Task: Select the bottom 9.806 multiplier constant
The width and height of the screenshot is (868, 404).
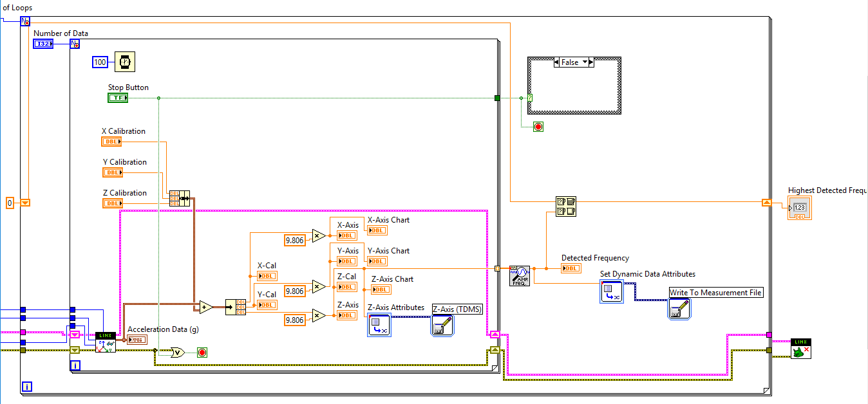Action: 295,320
